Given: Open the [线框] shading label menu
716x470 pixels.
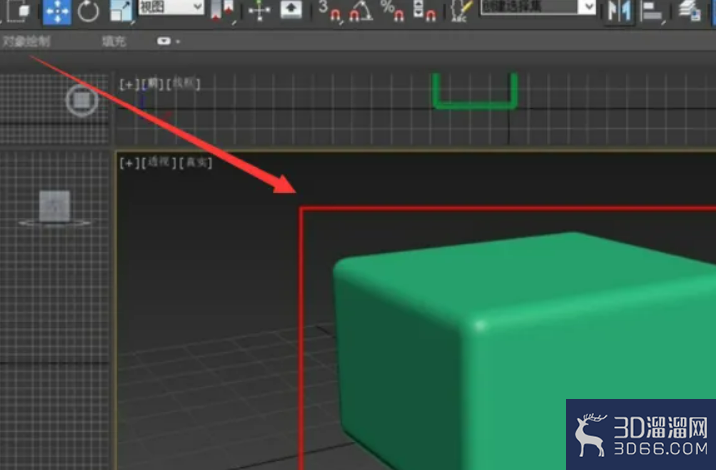Looking at the screenshot, I should pos(183,84).
